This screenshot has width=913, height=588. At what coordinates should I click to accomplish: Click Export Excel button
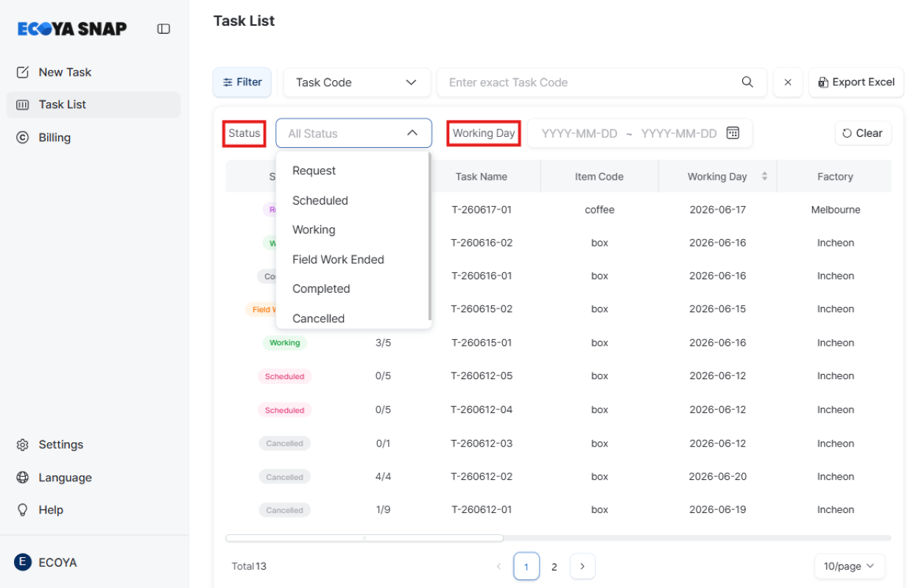point(856,82)
